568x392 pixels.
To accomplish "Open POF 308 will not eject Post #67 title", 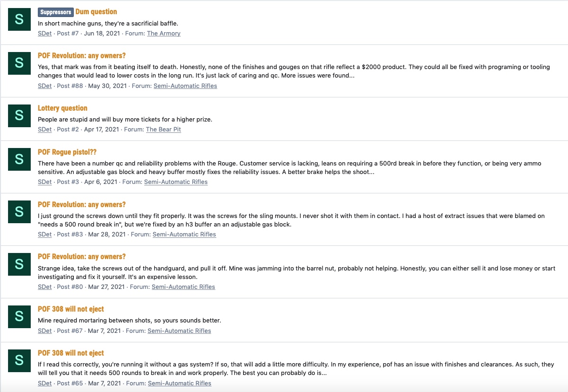I will [x=71, y=309].
